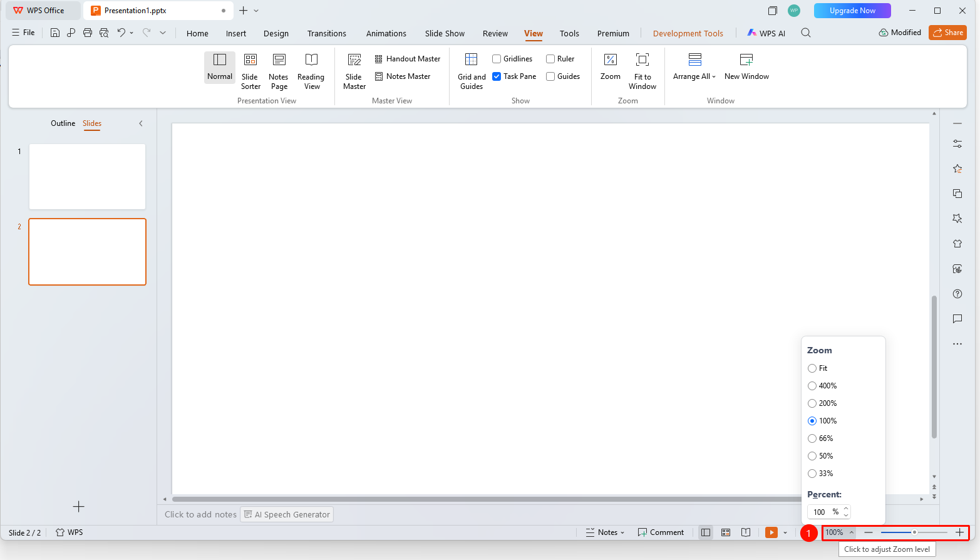Add a Comment from status bar
980x560 pixels.
click(x=661, y=532)
